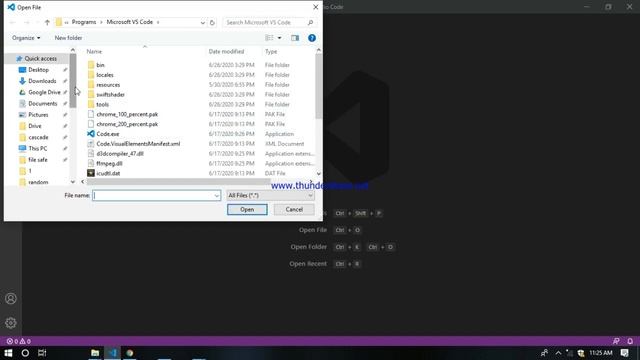The width and height of the screenshot is (640, 360).
Task: Select the bin folder
Action: [100, 65]
